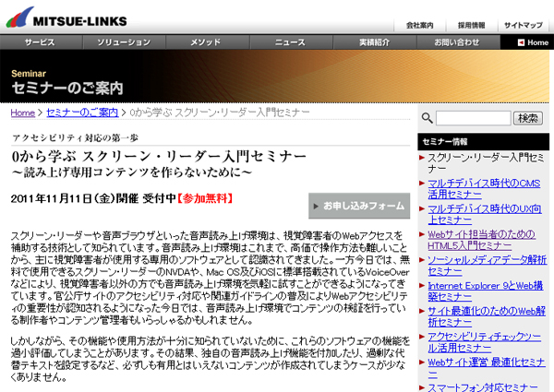
Task: Go to the ニュース navigation item
Action: 290,42
